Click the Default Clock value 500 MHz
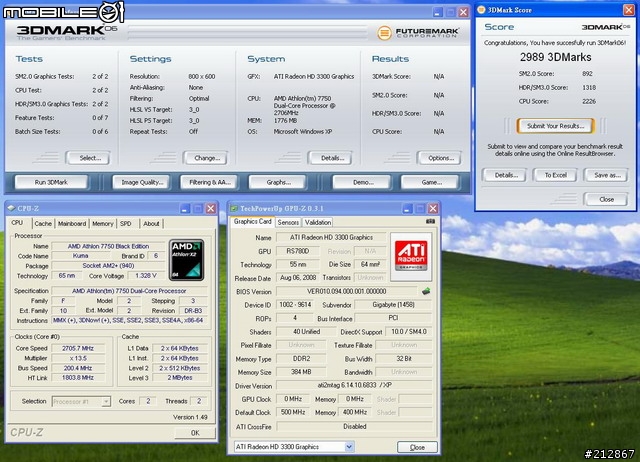640x462 pixels. click(293, 412)
